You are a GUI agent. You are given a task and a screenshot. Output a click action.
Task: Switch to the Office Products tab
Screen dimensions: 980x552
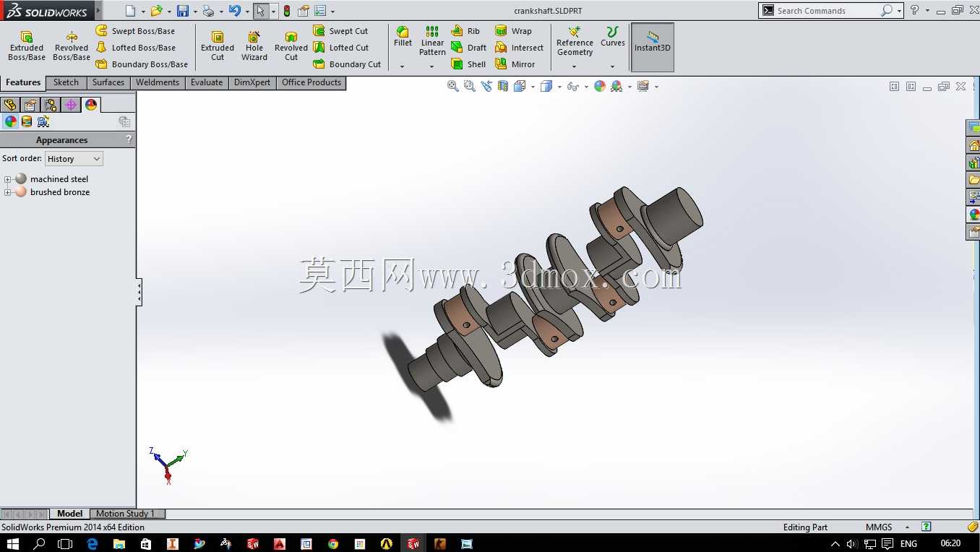click(311, 83)
